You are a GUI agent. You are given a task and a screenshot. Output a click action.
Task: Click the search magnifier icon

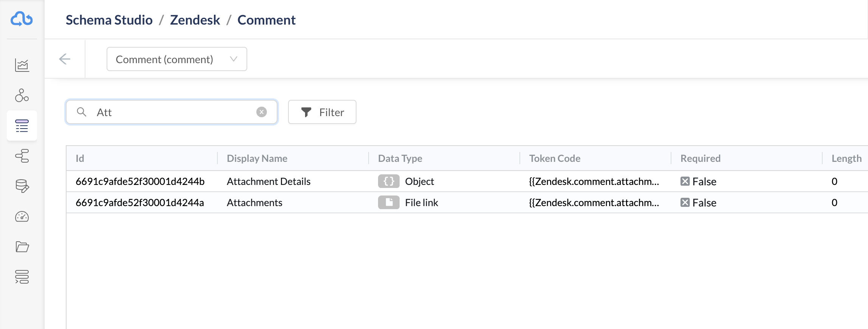pos(81,112)
